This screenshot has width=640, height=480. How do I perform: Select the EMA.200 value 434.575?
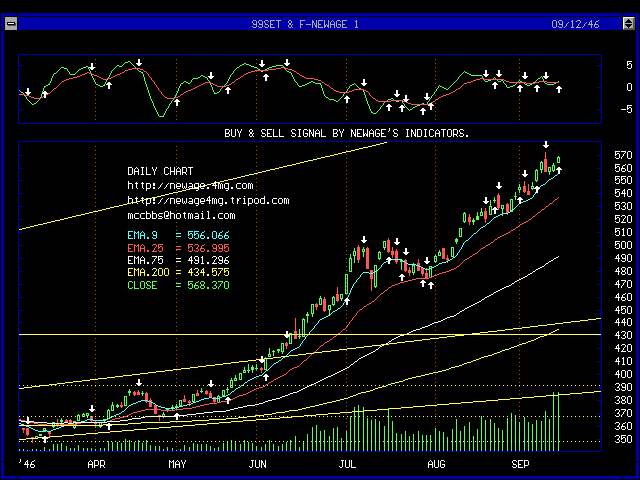(x=208, y=272)
